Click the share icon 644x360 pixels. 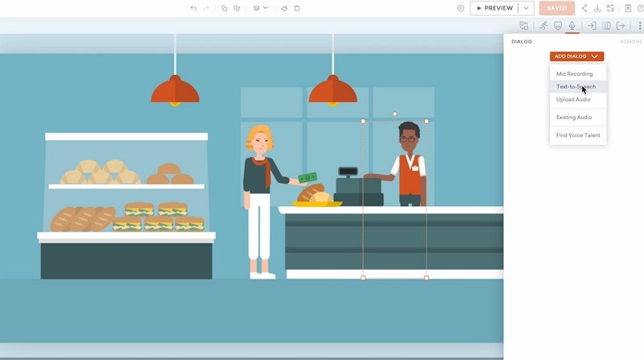point(584,8)
